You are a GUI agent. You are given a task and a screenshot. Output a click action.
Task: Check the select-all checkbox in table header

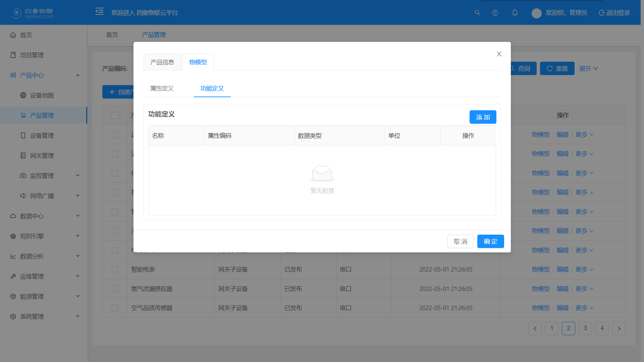click(x=115, y=115)
